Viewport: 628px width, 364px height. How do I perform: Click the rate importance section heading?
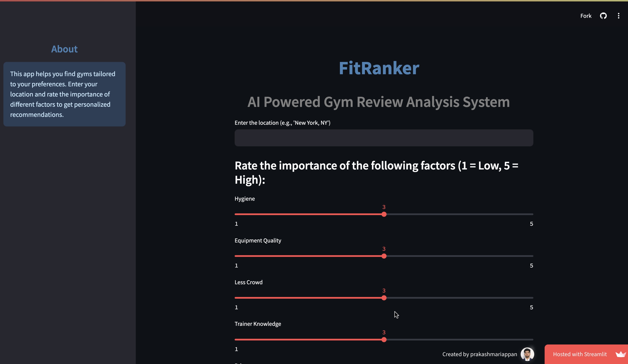pos(376,172)
